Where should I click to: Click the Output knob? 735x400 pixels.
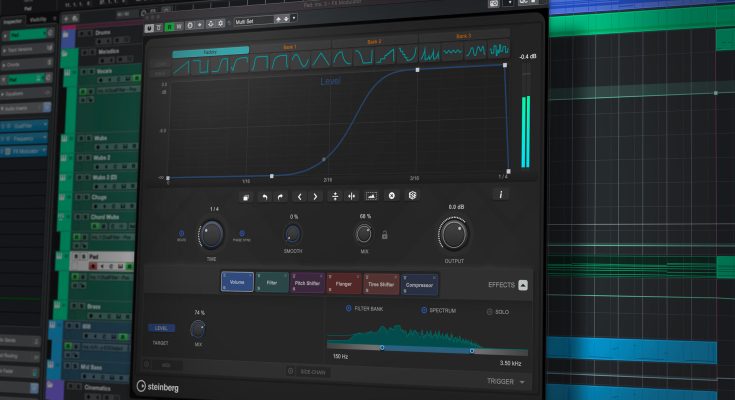point(453,234)
